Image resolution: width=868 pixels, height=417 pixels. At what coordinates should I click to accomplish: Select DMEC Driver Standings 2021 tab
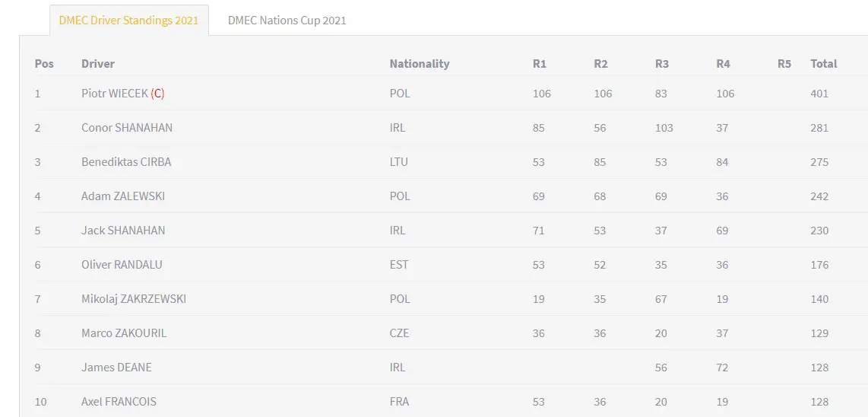[x=129, y=21]
